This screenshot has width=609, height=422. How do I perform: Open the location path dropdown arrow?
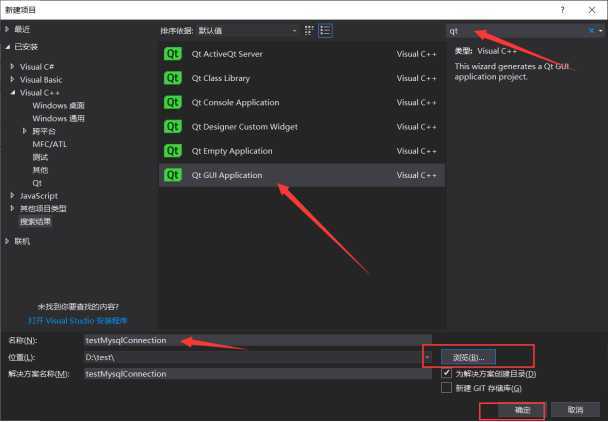tap(427, 357)
